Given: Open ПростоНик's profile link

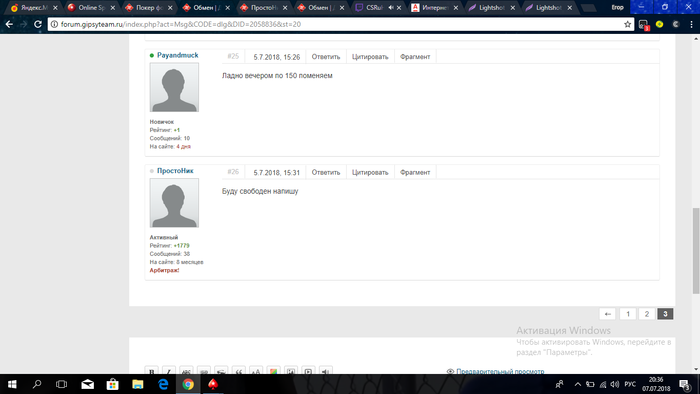Looking at the screenshot, I should (x=175, y=170).
